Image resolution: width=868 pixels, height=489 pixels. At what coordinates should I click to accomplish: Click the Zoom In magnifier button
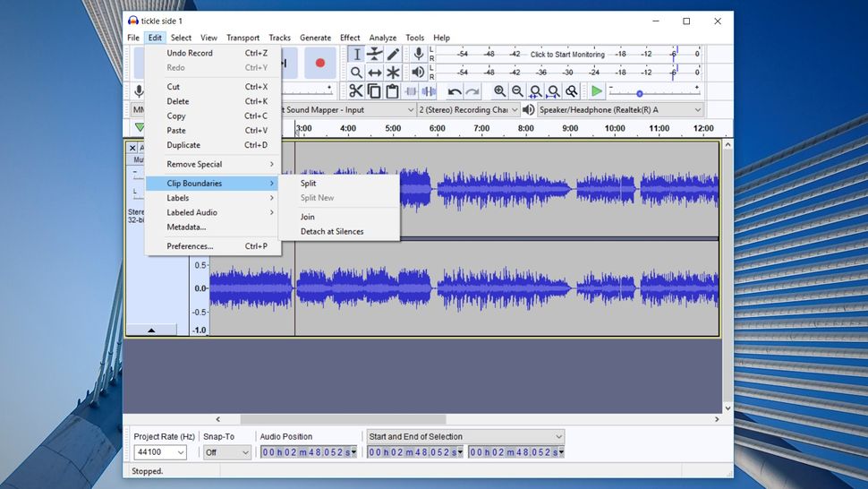pos(499,91)
